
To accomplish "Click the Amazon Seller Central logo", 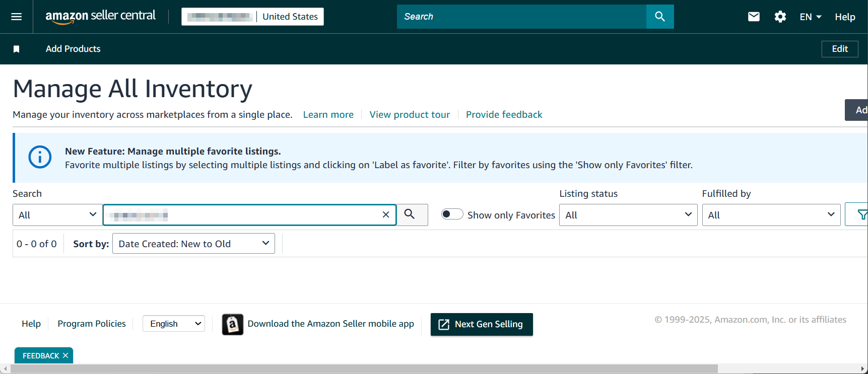I will point(101,17).
